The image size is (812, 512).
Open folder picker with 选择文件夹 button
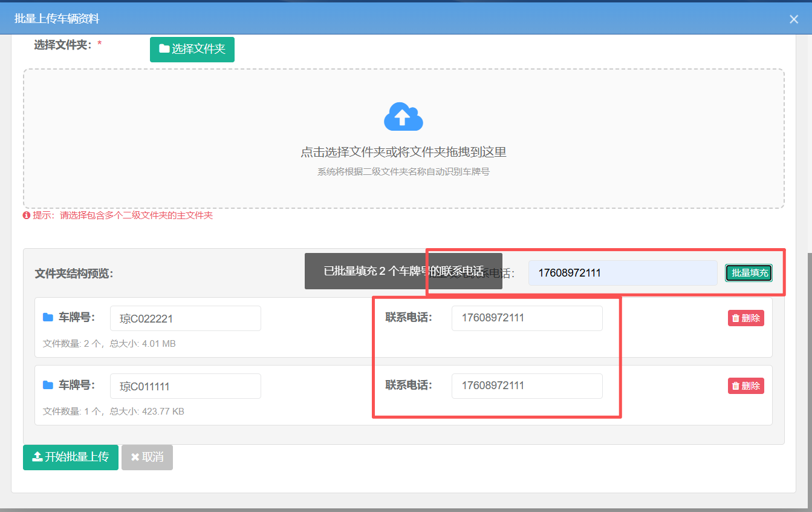(x=192, y=50)
